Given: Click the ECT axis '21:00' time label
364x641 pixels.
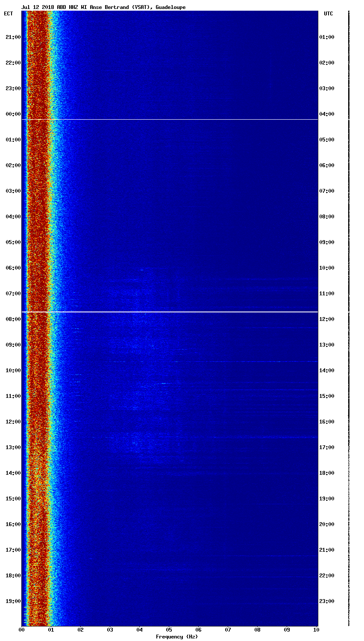Looking at the screenshot, I should [x=13, y=37].
